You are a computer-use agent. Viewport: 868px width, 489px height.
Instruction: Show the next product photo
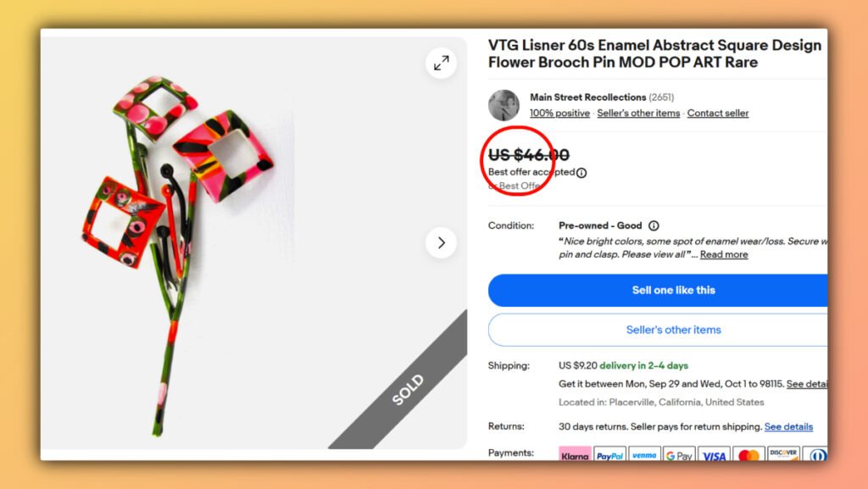pyautogui.click(x=441, y=243)
